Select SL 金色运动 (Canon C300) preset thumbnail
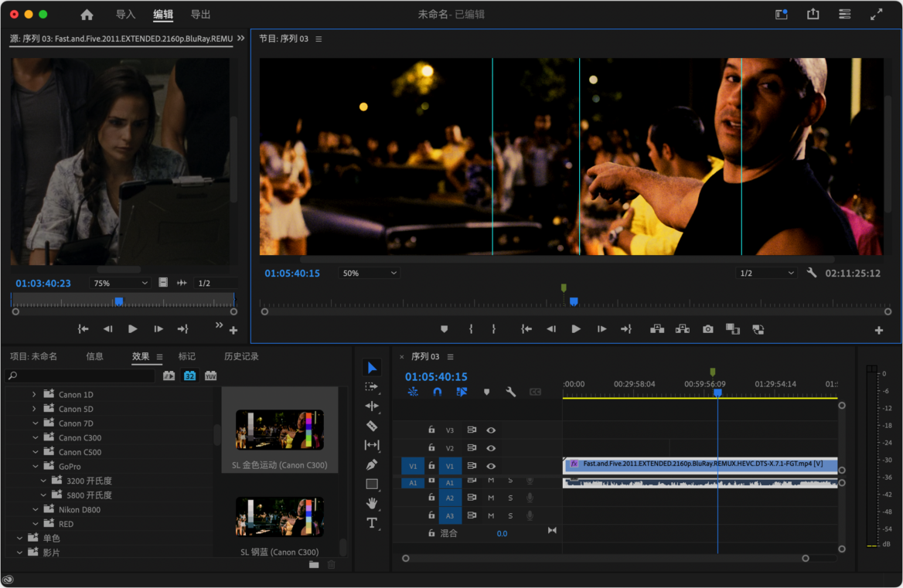The height and width of the screenshot is (588, 903). [279, 430]
